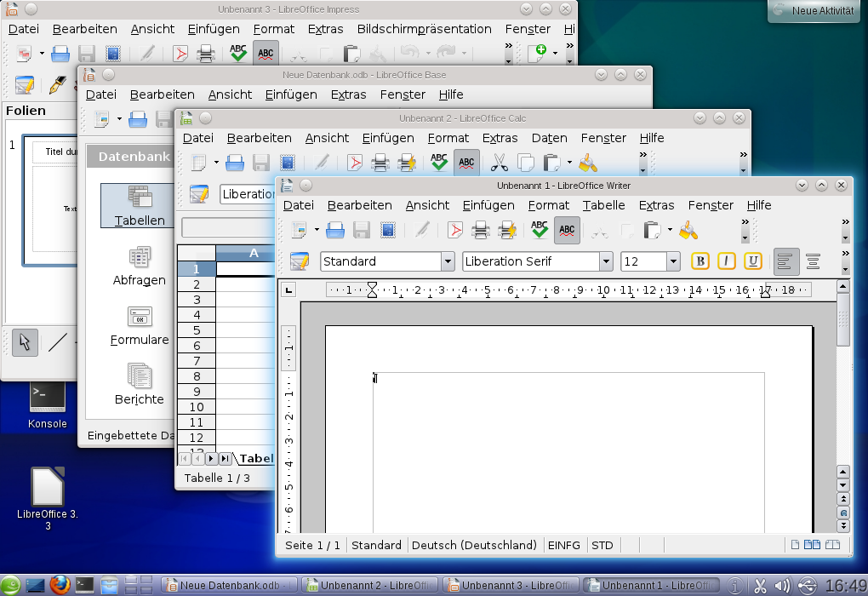Expand New document dropdown arrow in Writer
Viewport: 868px width, 596px height.
(317, 231)
